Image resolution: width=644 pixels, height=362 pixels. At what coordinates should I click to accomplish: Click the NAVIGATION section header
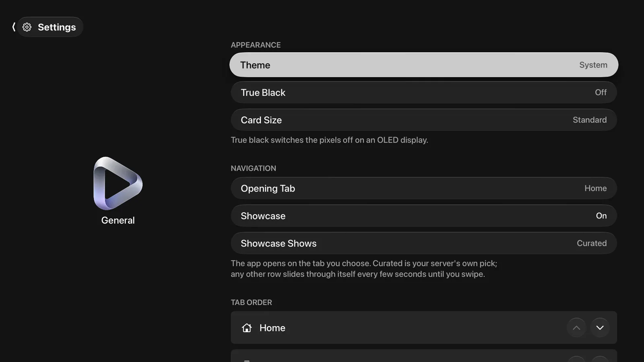[x=253, y=169]
